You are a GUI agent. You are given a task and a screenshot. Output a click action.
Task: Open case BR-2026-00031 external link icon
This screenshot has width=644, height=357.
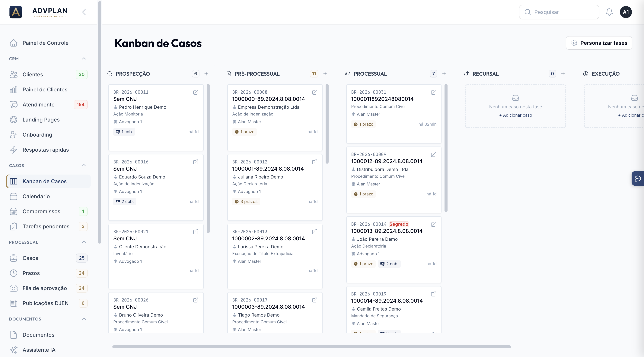(x=434, y=92)
